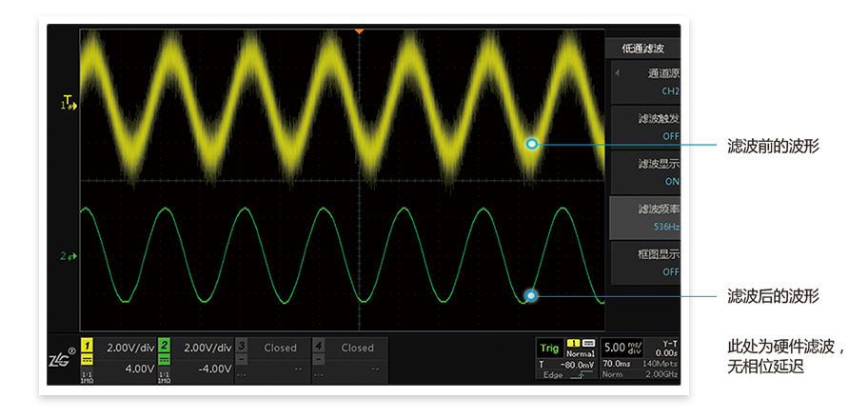Click acquisition mode Norm
868x419 pixels.
(x=612, y=374)
